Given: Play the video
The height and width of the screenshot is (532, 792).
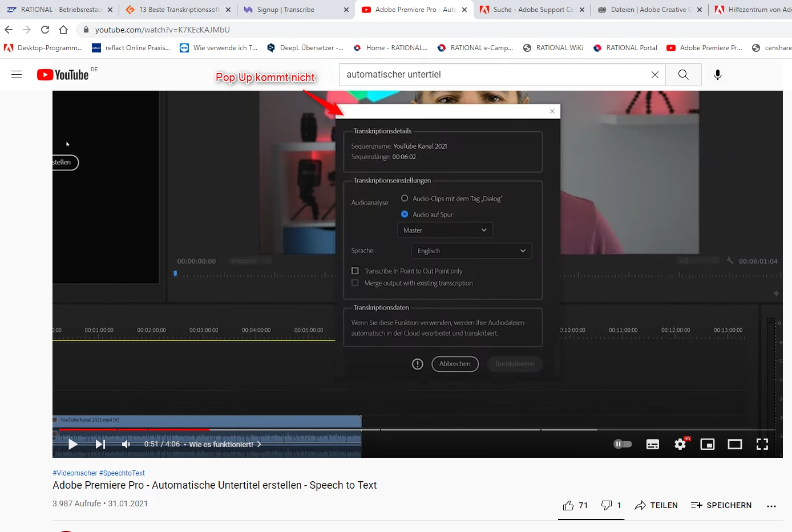Looking at the screenshot, I should pos(73,444).
